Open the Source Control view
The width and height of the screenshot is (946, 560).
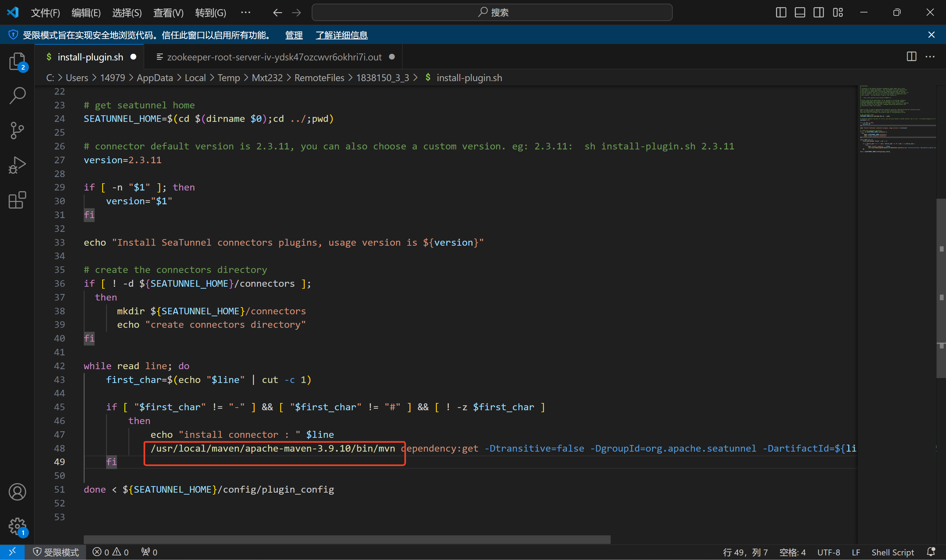click(17, 131)
